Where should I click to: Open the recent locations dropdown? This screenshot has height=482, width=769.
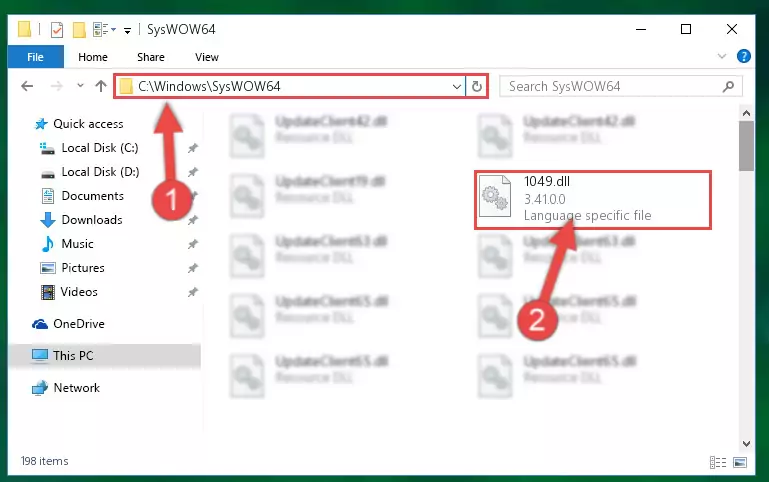click(x=80, y=86)
